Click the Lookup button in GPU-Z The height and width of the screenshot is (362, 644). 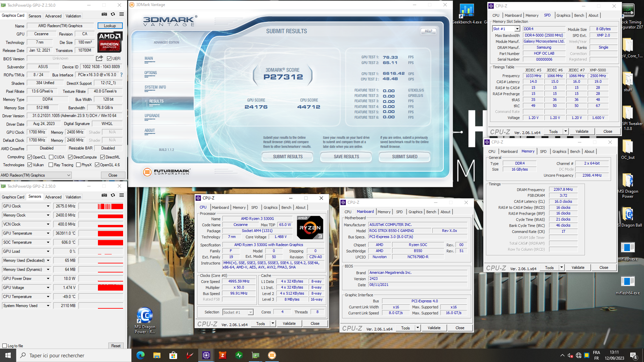(110, 26)
